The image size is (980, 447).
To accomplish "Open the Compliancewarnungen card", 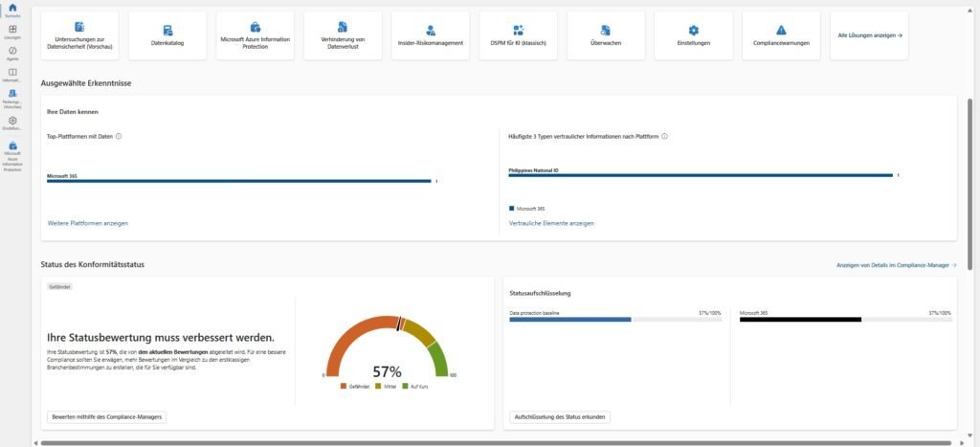I will point(781,35).
